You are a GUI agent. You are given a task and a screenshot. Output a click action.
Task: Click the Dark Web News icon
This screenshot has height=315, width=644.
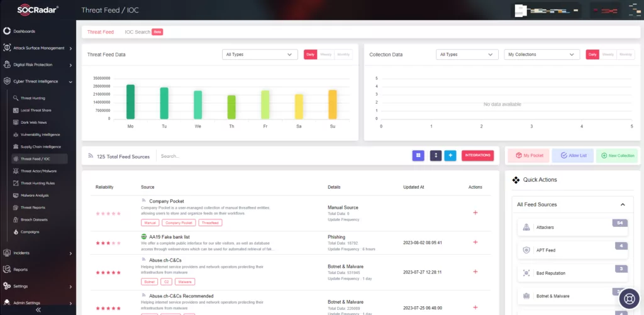point(16,123)
